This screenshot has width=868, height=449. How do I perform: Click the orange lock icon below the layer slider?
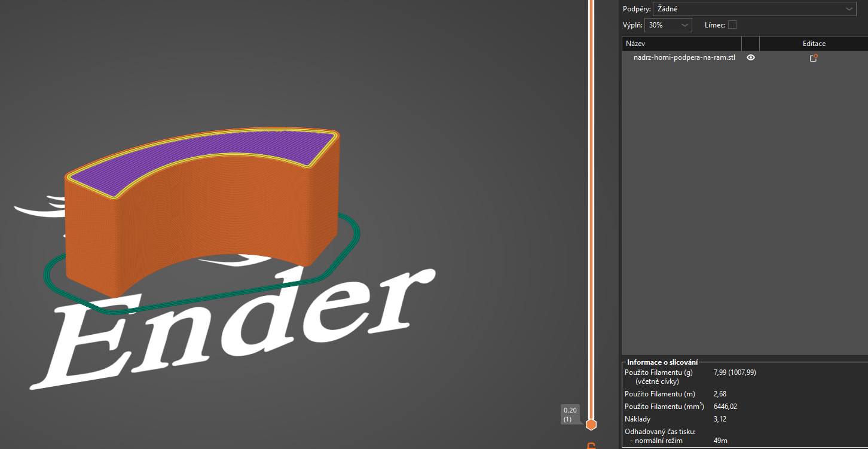tap(591, 445)
